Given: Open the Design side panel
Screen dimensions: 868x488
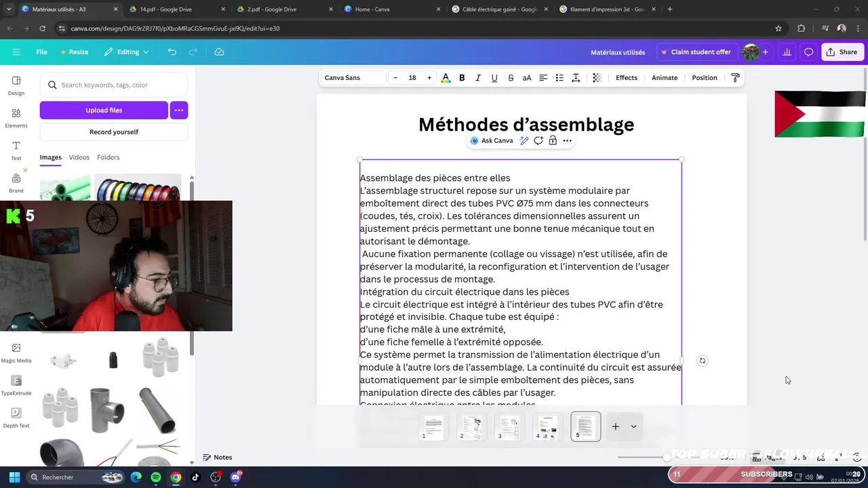Looking at the screenshot, I should coord(16,85).
